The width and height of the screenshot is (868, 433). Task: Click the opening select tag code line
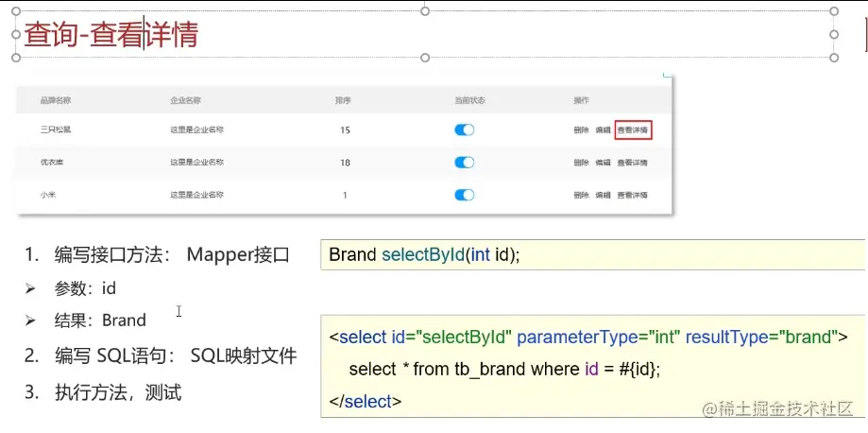(x=588, y=337)
